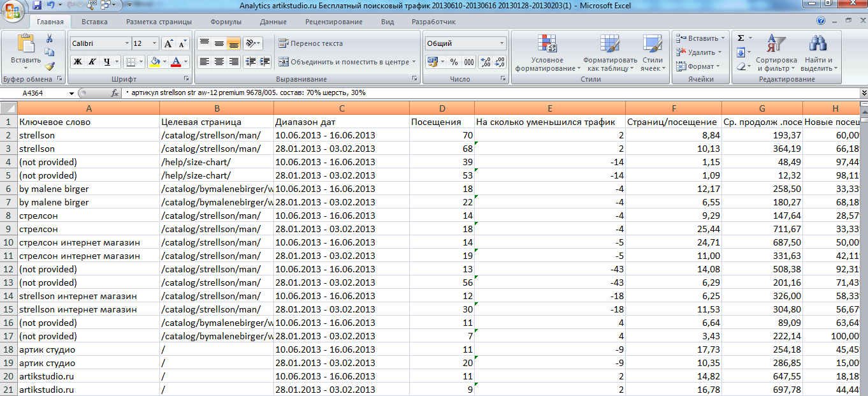Click column D header

(442, 108)
